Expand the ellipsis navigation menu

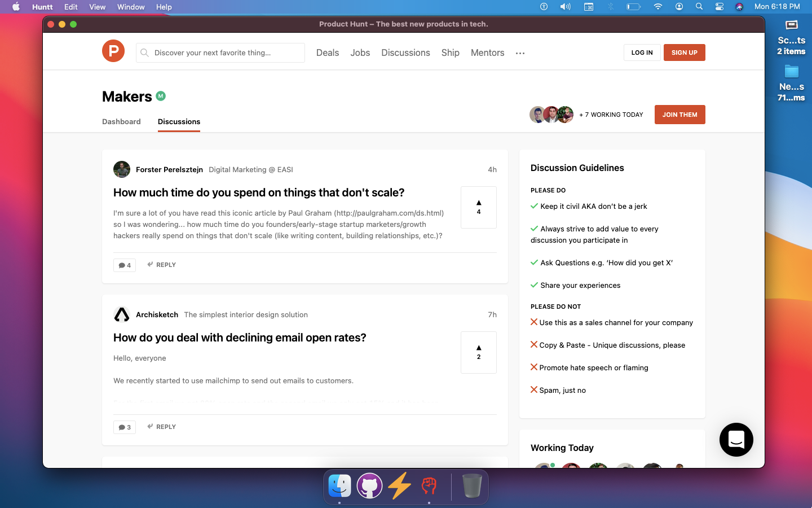click(520, 52)
